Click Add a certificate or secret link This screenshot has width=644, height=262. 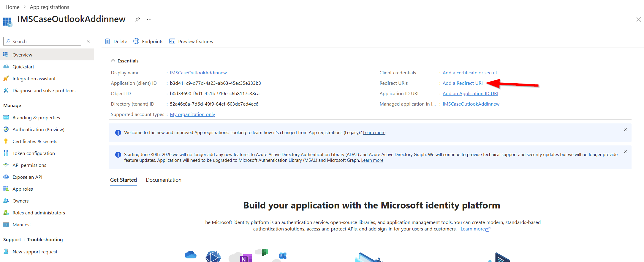470,73
